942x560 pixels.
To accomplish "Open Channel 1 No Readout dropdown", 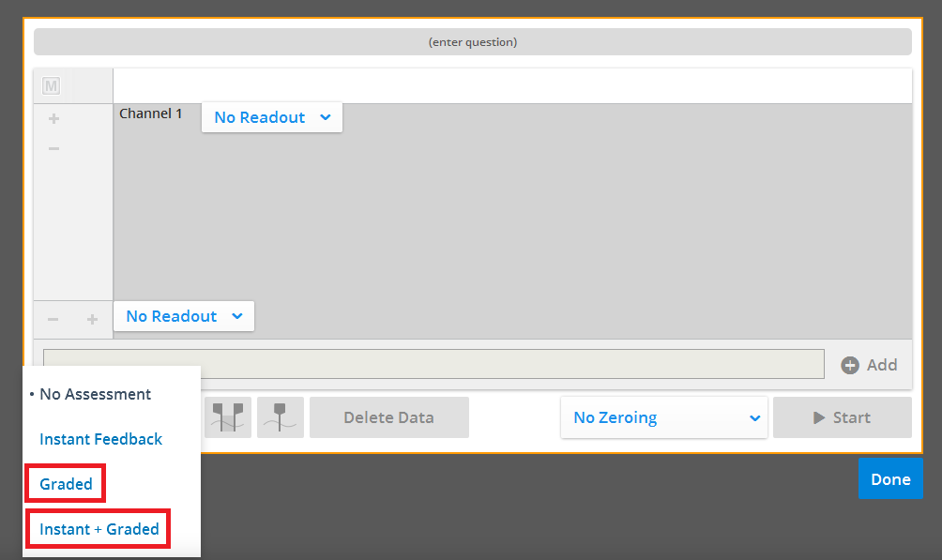I will (271, 117).
